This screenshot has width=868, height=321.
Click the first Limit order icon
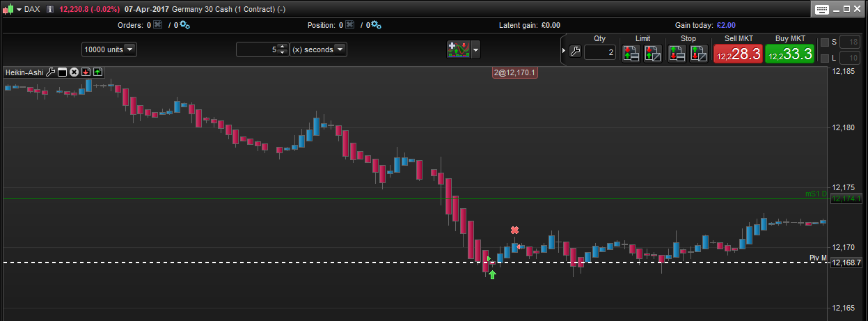(x=631, y=53)
